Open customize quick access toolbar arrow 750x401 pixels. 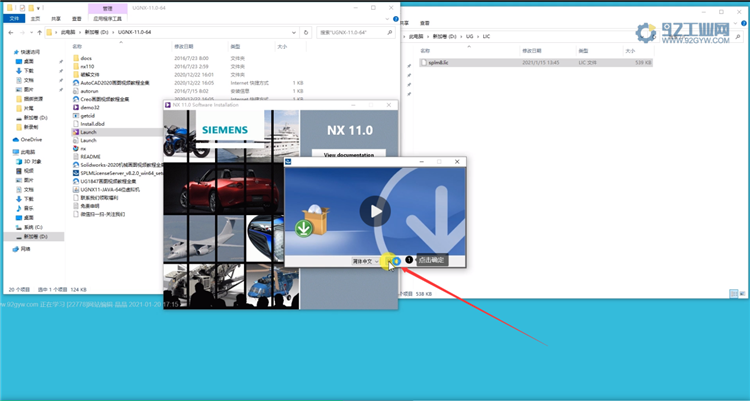pyautogui.click(x=38, y=8)
